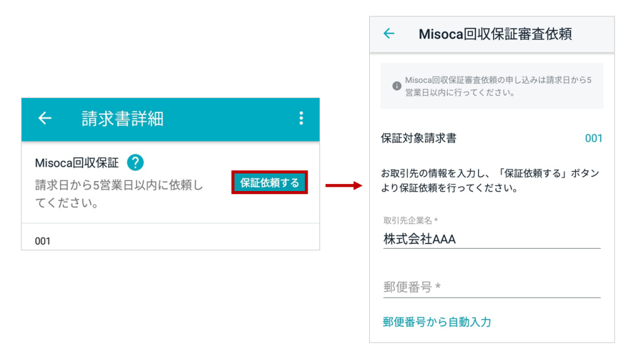Go back from the Misoca回収保証審査依頼 screen
Viewport: 644px width, 362px height.
pyautogui.click(x=389, y=34)
